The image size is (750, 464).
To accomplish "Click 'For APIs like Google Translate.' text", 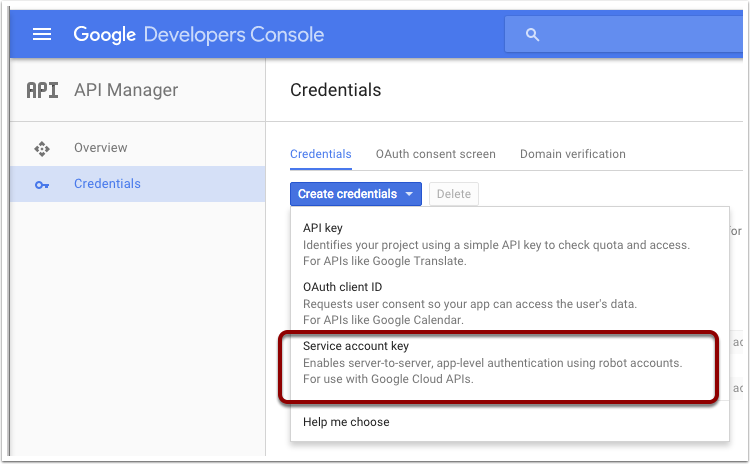I will tap(385, 261).
